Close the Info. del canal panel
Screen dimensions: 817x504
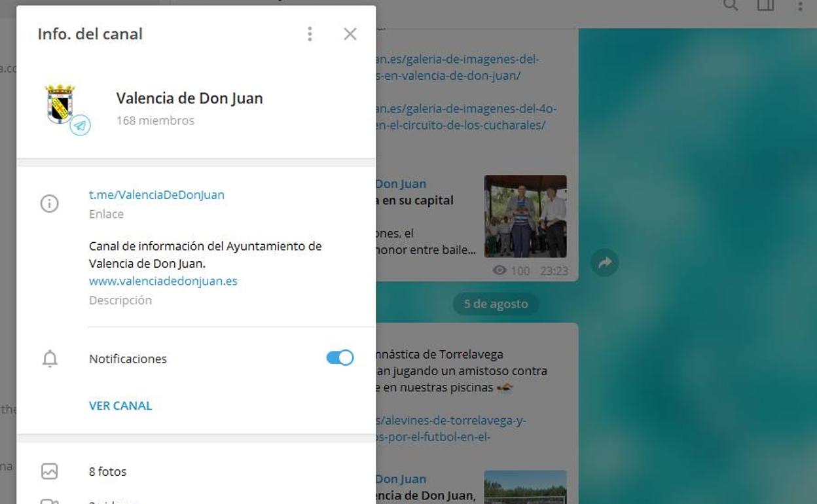point(350,34)
